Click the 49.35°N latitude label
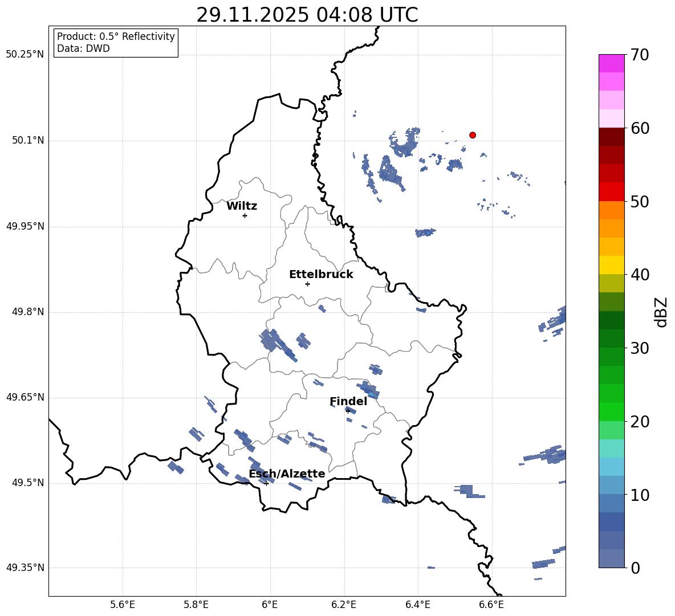This screenshot has height=616, width=675. click(x=25, y=568)
